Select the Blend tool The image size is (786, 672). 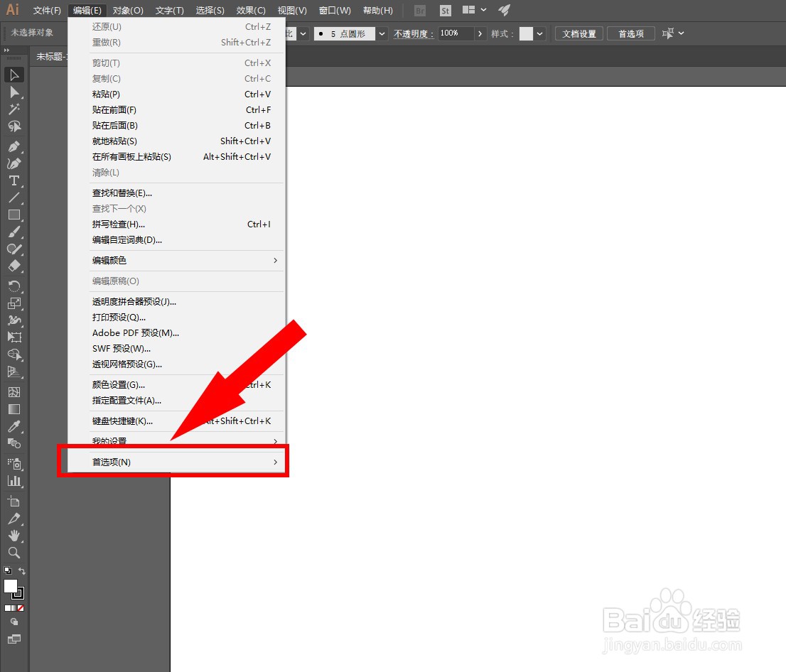(14, 443)
